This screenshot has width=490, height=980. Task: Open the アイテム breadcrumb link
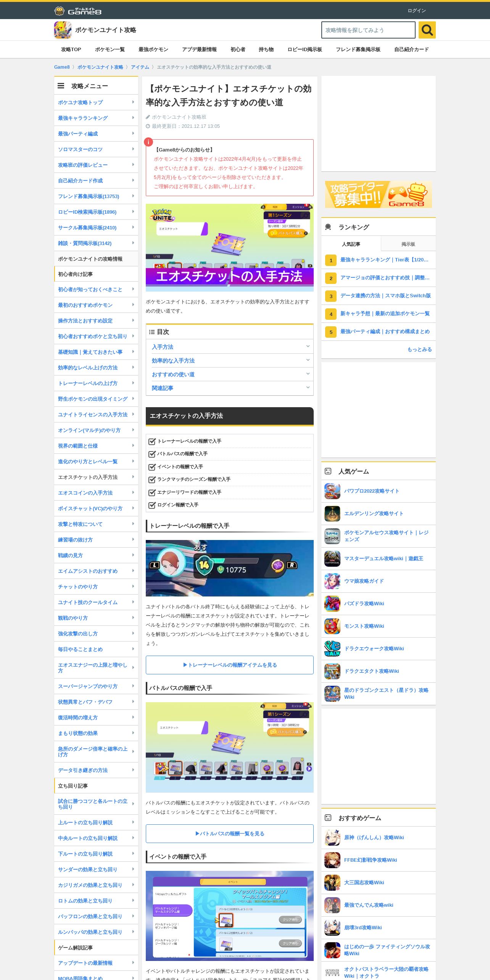[140, 67]
